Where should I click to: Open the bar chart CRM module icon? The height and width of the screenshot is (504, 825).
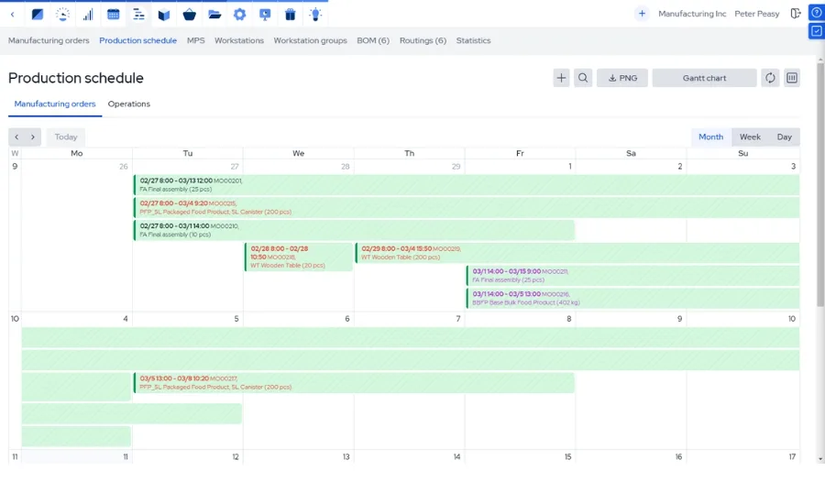coord(88,15)
